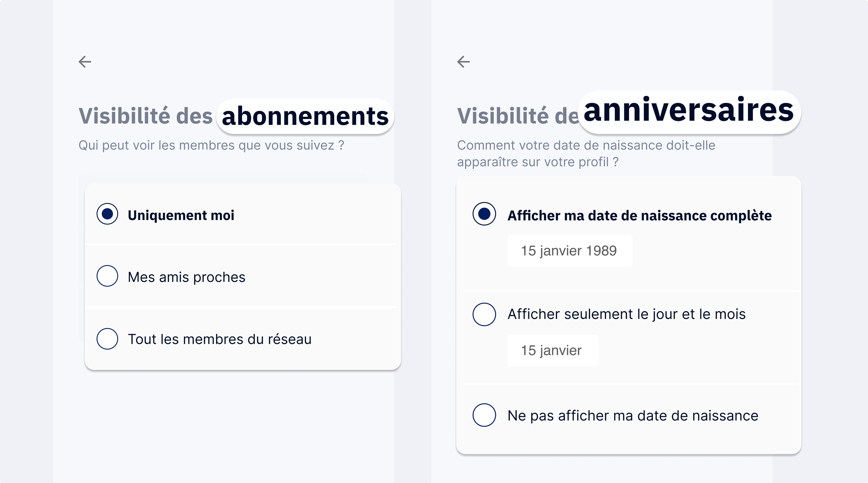Select radio circle for Tout les membres du réseau

click(x=107, y=339)
